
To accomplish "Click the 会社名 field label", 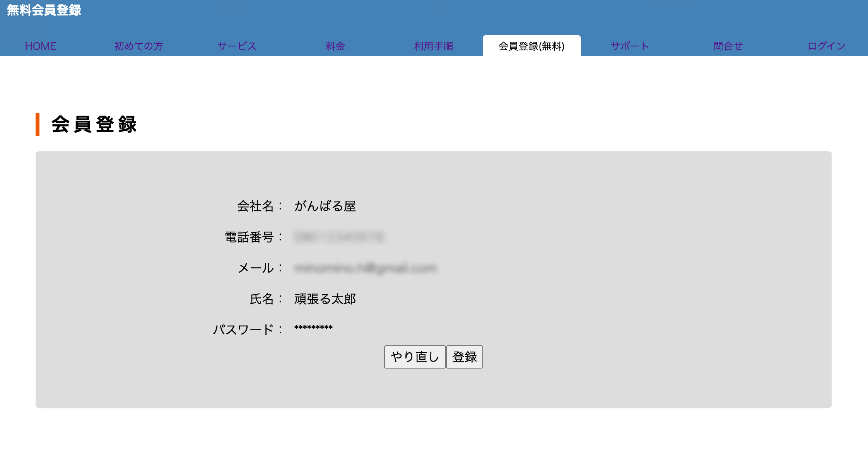I will point(255,206).
